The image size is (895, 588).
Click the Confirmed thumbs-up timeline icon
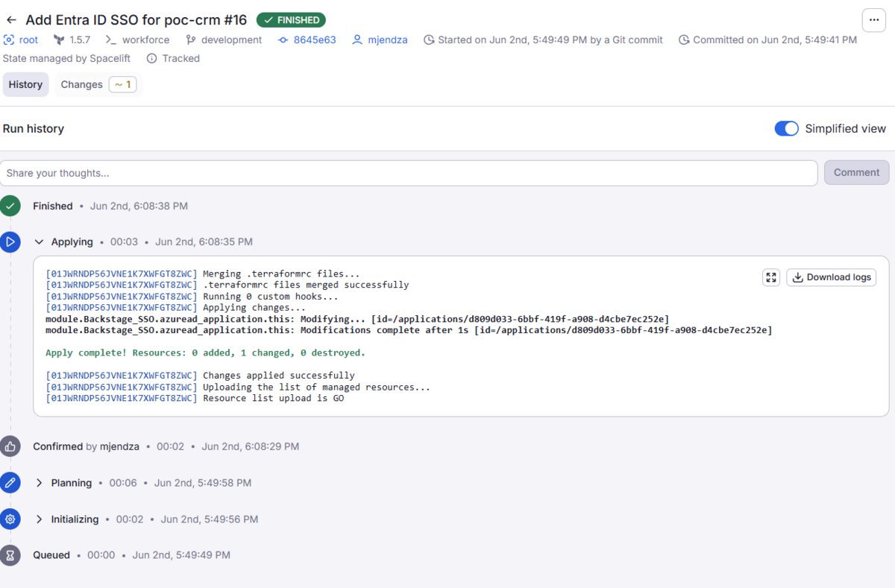10,446
